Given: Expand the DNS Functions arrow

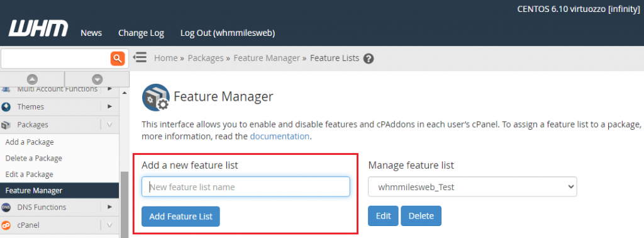Looking at the screenshot, I should coord(109,207).
